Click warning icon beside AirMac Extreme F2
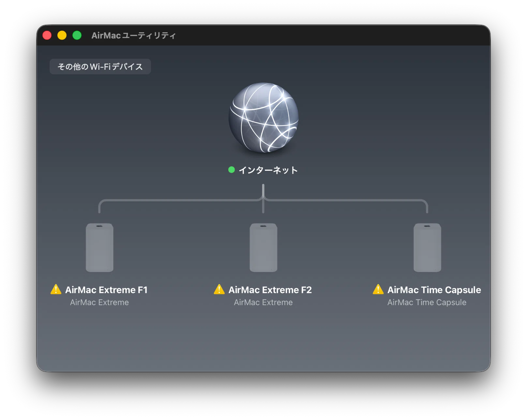Image resolution: width=527 pixels, height=420 pixels. tap(219, 289)
